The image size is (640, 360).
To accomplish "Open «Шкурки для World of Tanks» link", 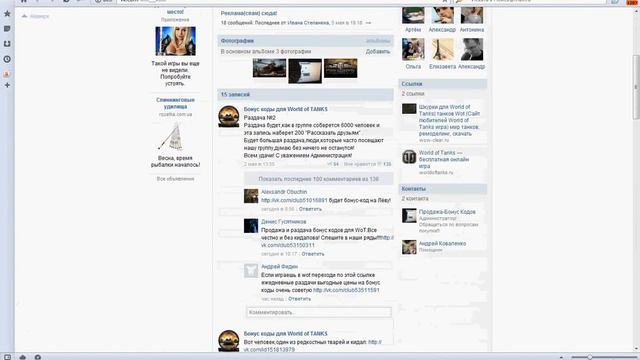I will [x=449, y=120].
